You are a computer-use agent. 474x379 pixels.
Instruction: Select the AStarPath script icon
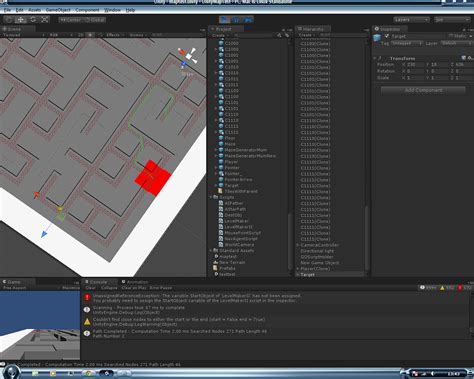click(221, 209)
